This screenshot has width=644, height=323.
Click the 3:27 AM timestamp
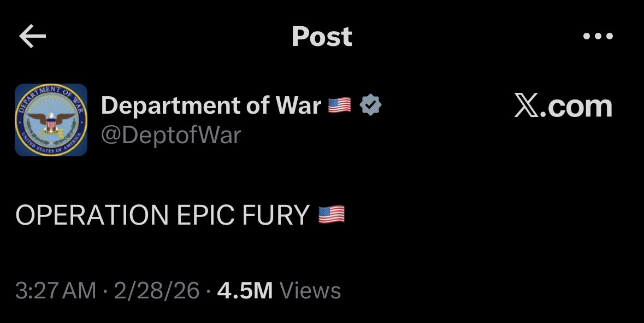[x=56, y=291]
